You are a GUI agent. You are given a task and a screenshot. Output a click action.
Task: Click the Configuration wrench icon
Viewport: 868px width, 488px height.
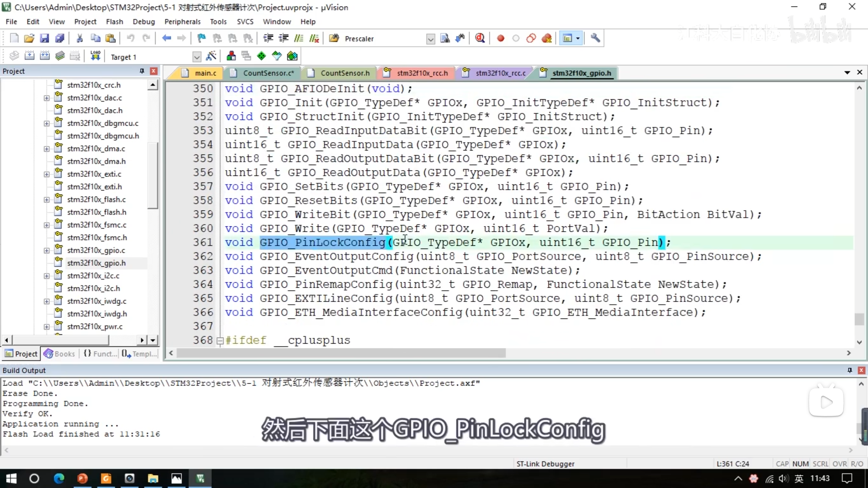595,38
